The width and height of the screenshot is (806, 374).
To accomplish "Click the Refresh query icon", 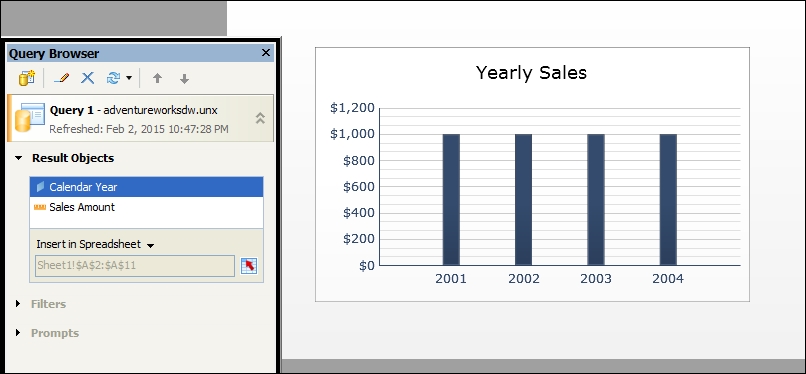I will tap(113, 78).
